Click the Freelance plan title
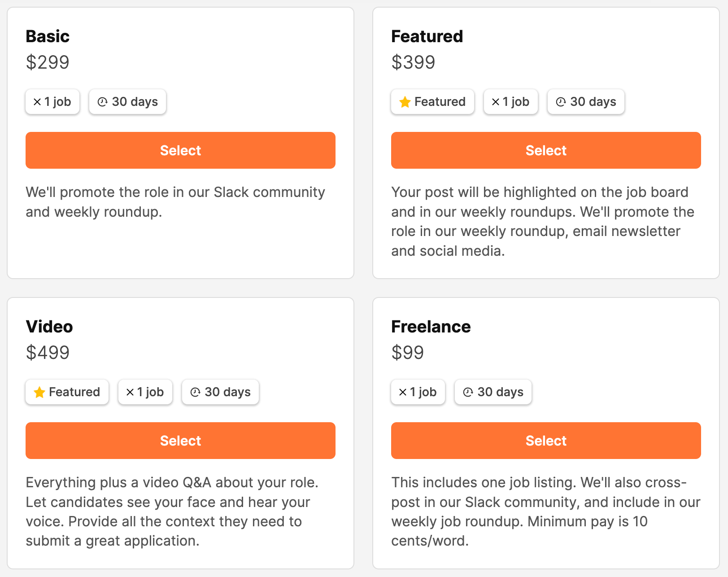This screenshot has height=577, width=728. pos(431,327)
